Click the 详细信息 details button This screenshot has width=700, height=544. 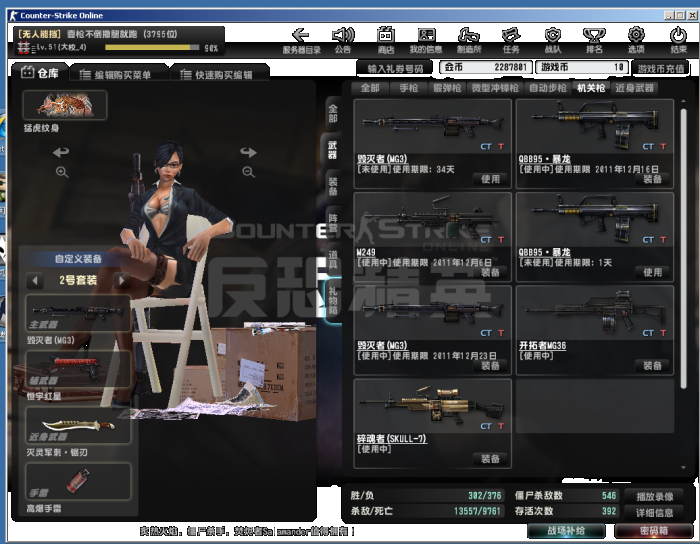(x=654, y=512)
